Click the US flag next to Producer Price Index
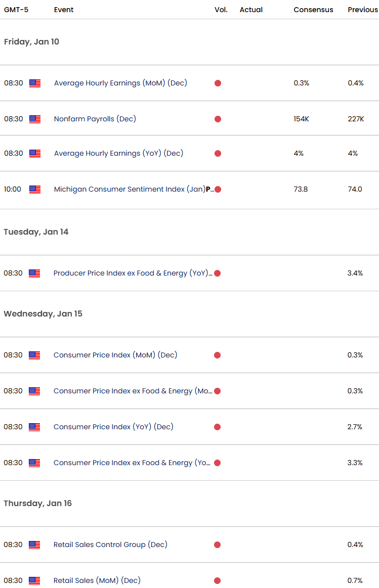 pyautogui.click(x=34, y=273)
